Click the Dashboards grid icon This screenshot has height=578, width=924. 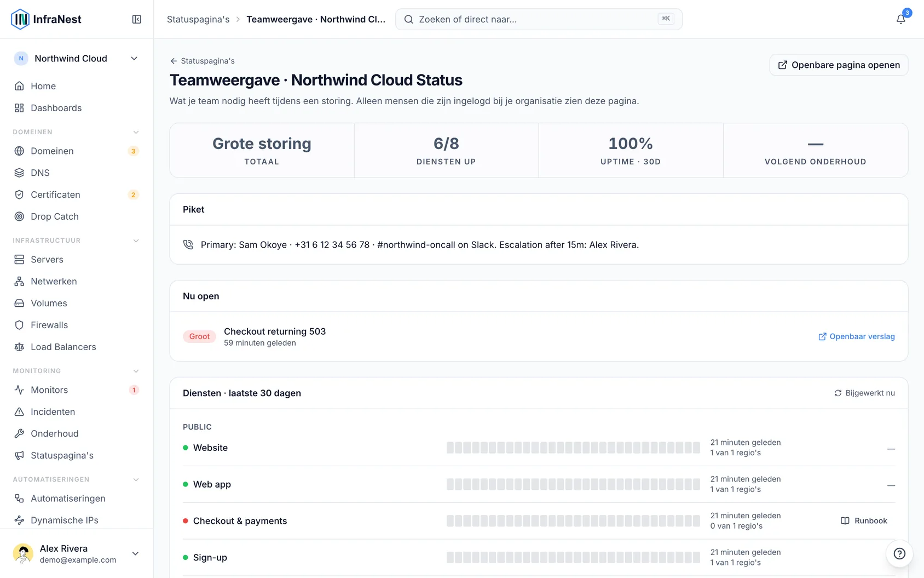pyautogui.click(x=19, y=108)
